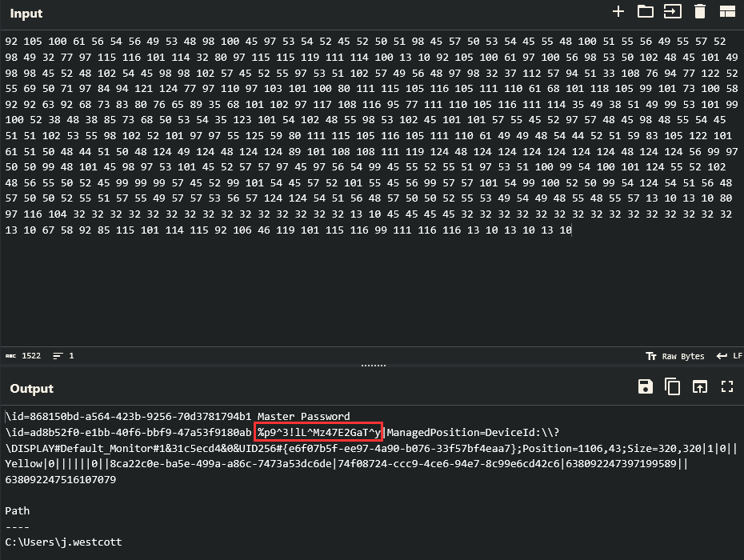This screenshot has height=560, width=744.
Task: Replace input with output icon
Action: [x=700, y=387]
